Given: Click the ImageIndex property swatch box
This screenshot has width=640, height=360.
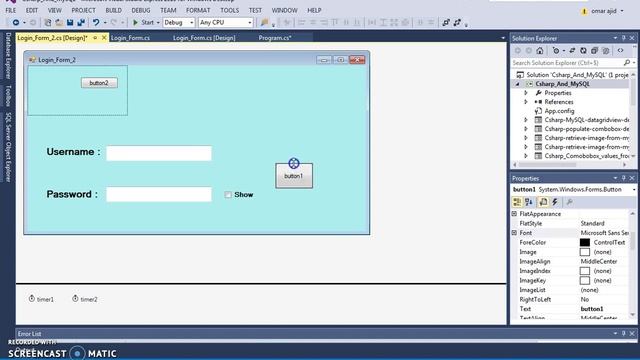Looking at the screenshot, I should (584, 271).
